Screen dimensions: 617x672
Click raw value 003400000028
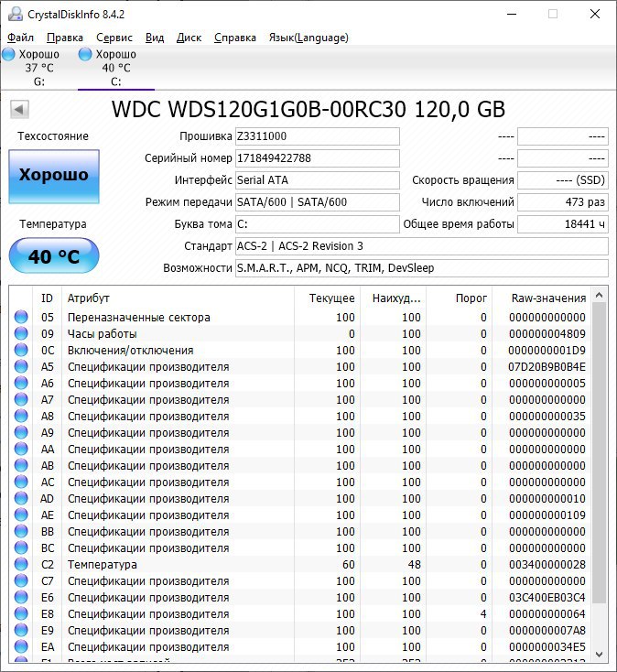coord(547,565)
